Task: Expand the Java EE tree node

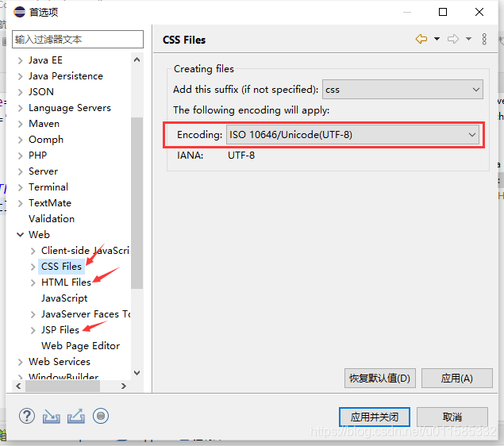Action: tap(21, 60)
